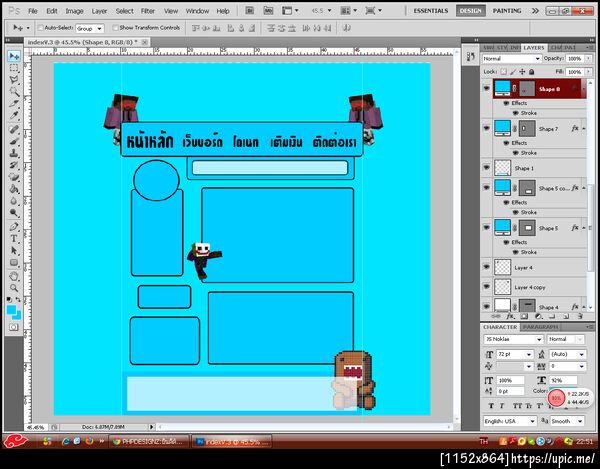The height and width of the screenshot is (469, 600).
Task: Enable Show Transform Controls checkbox
Action: click(x=115, y=28)
